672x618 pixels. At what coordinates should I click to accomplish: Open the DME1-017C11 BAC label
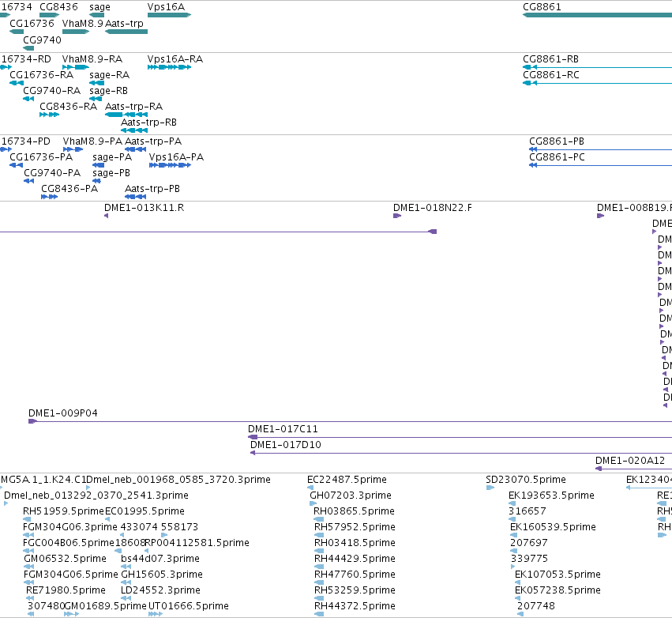point(283,429)
